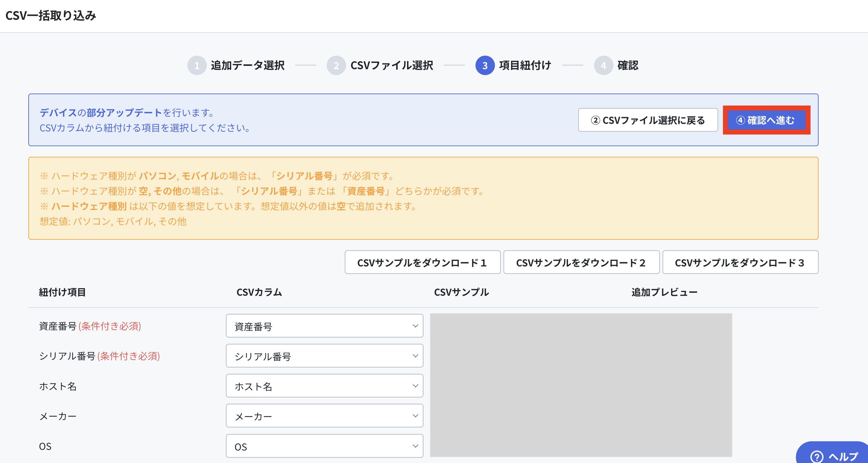Click the OS row label
868x463 pixels.
tap(45, 447)
